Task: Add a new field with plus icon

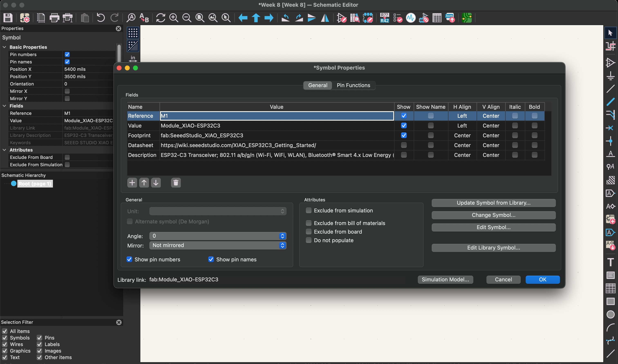Action: click(x=132, y=183)
